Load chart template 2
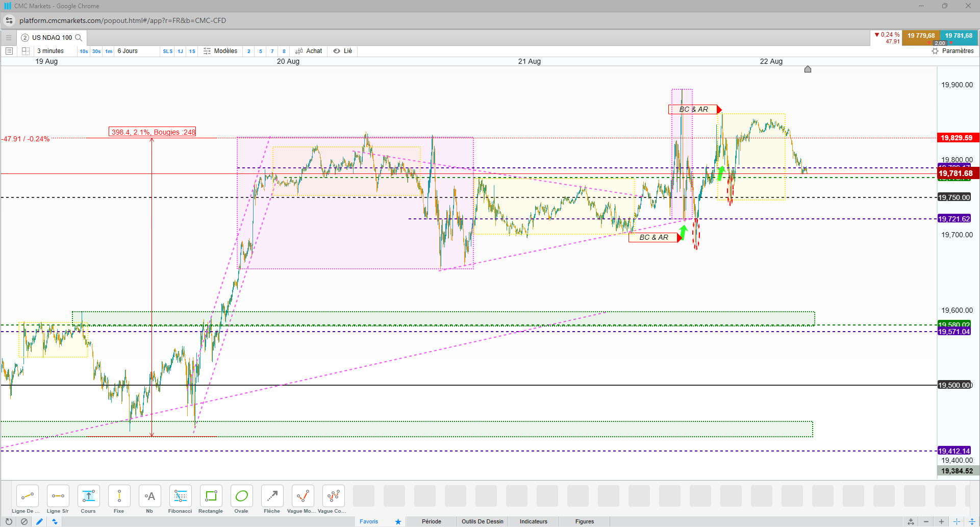980x527 pixels. [x=249, y=51]
